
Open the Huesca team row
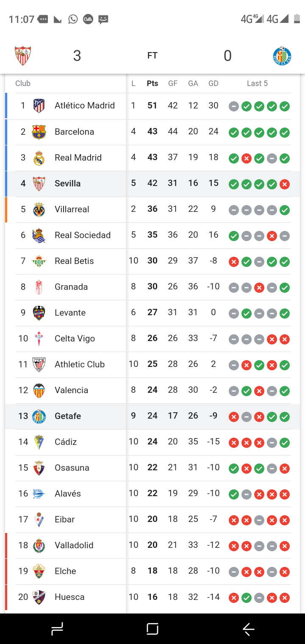coord(152,597)
